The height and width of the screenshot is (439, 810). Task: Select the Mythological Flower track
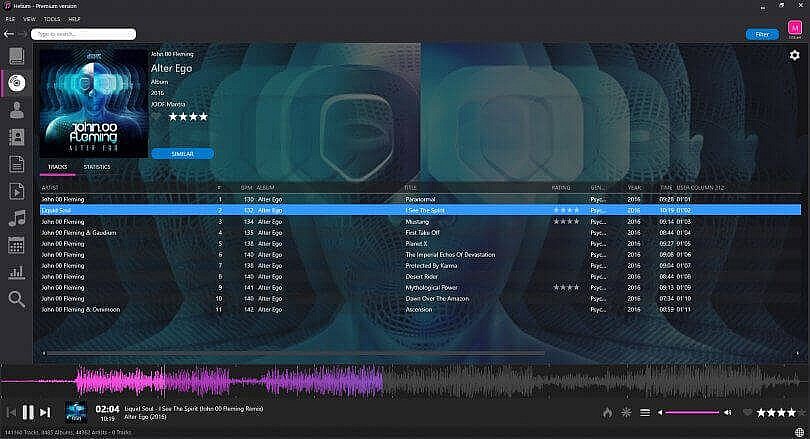(420, 288)
